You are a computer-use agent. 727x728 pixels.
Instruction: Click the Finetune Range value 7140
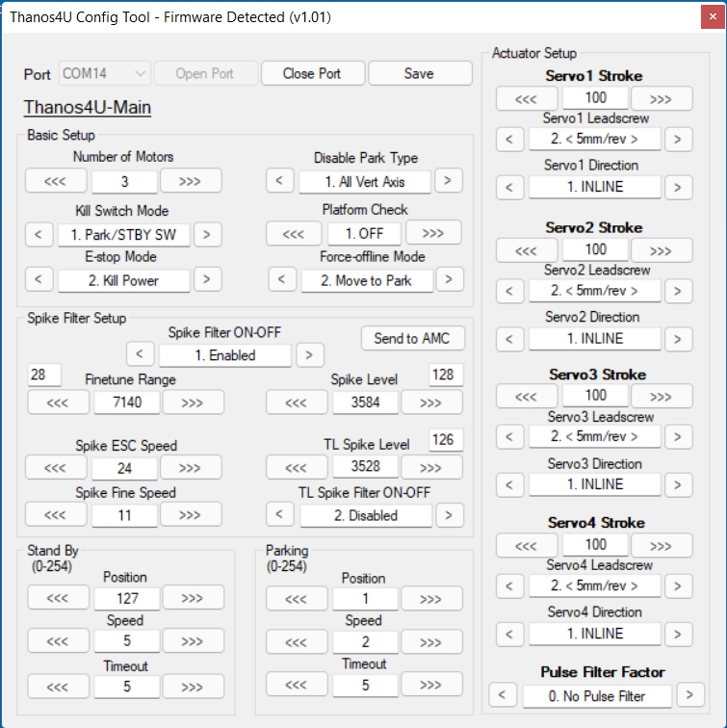coord(127,403)
